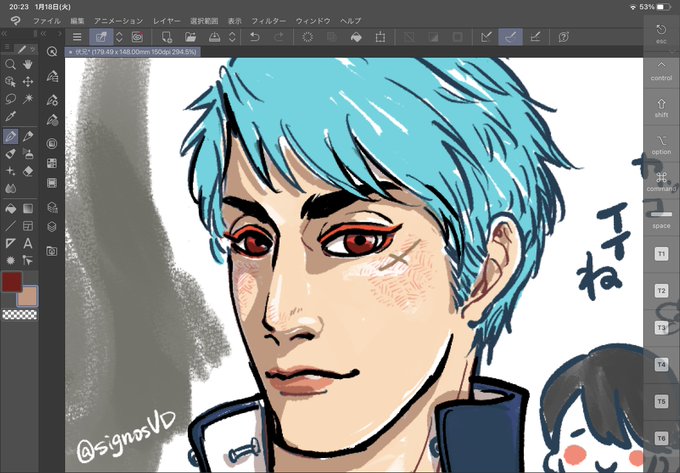The height and width of the screenshot is (473, 680).
Task: Open the ヘルプ menu
Action: pyautogui.click(x=350, y=21)
